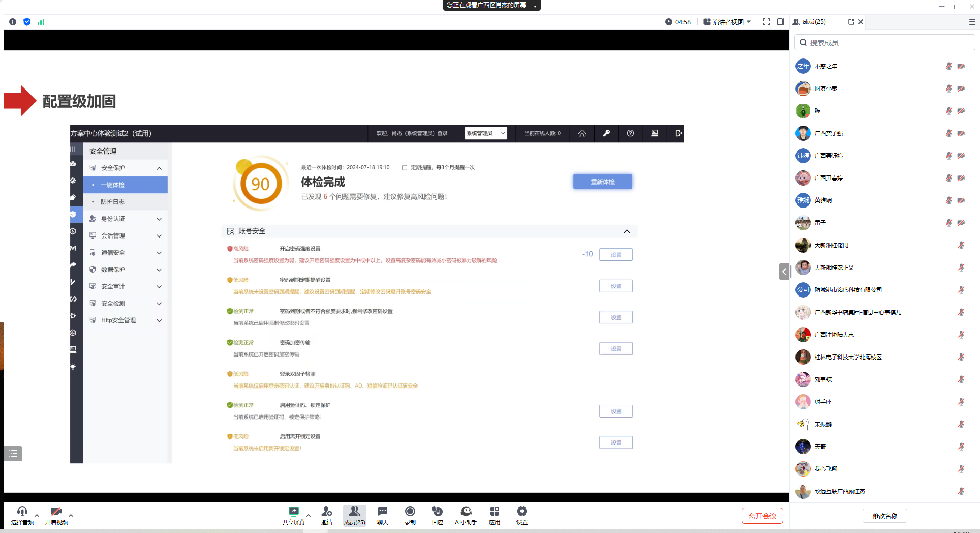The width and height of the screenshot is (980, 533).
Task: Enter full screen mode
Action: 767,22
